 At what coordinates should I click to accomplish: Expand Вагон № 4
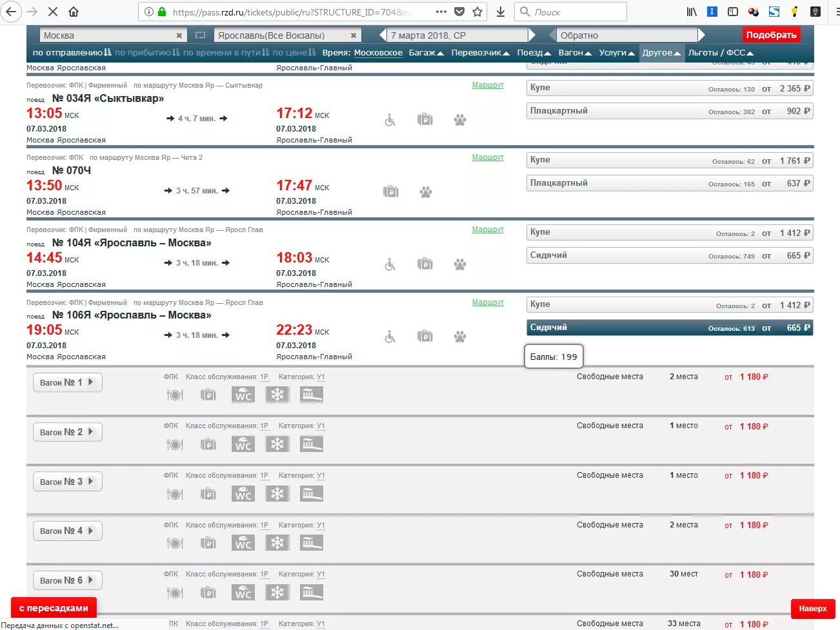(68, 531)
